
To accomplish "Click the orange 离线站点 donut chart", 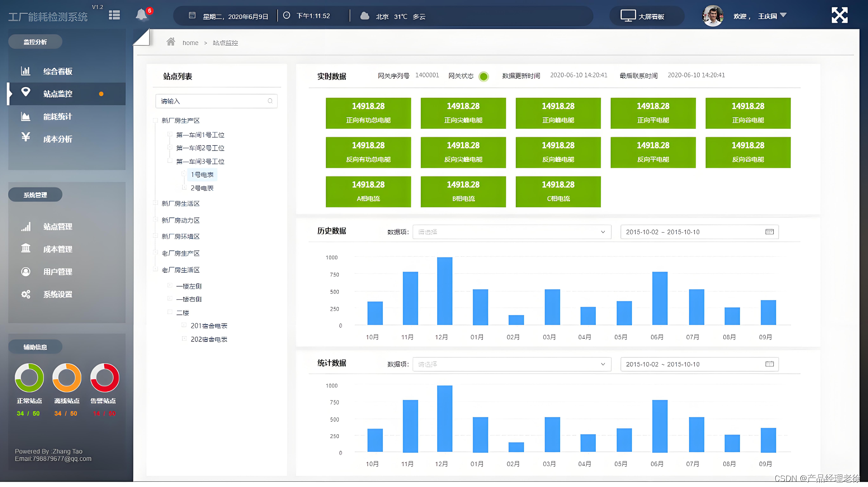I will 67,378.
